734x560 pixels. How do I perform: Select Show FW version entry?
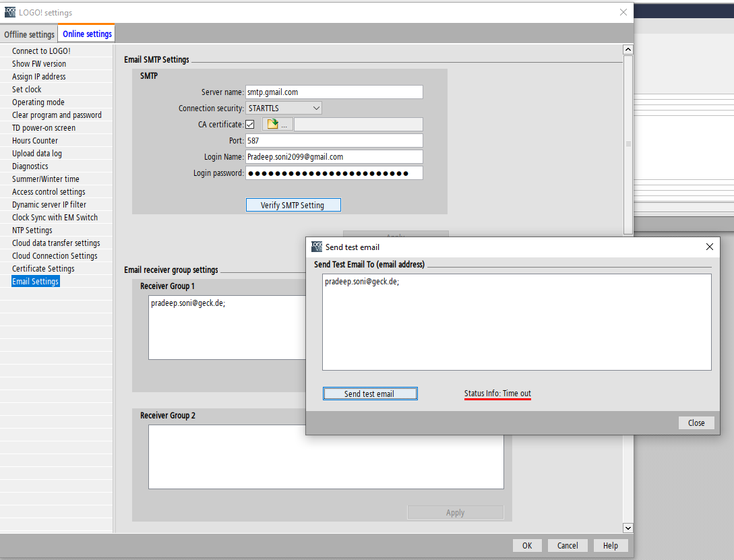click(39, 63)
